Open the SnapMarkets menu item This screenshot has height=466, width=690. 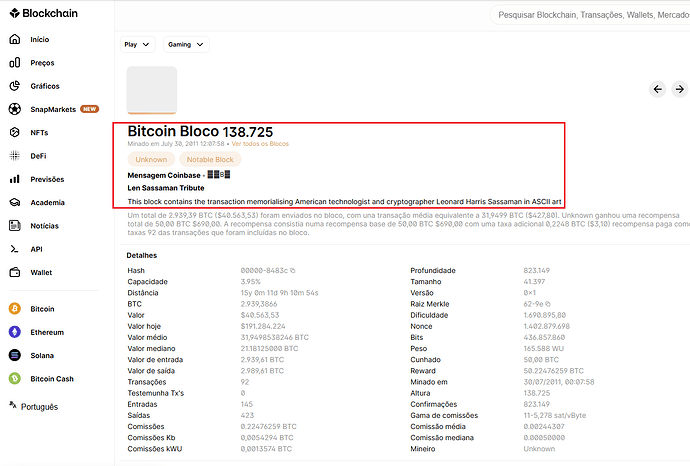[x=53, y=109]
